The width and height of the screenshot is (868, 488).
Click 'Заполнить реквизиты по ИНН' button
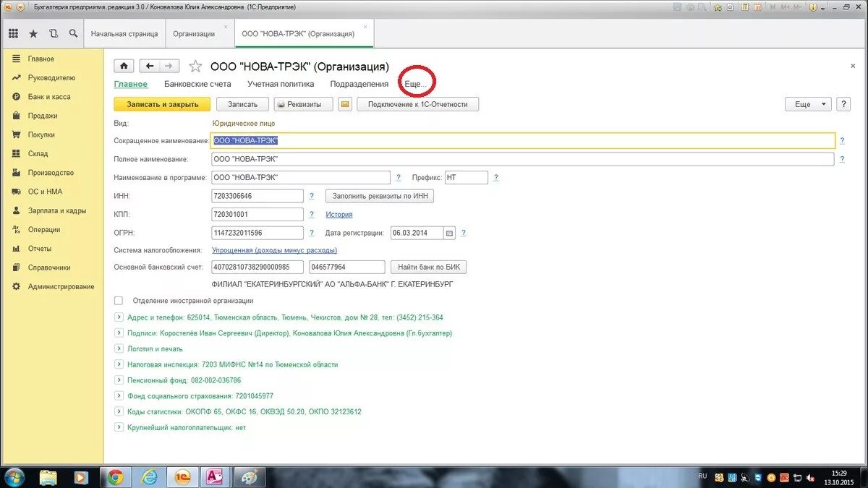point(380,196)
